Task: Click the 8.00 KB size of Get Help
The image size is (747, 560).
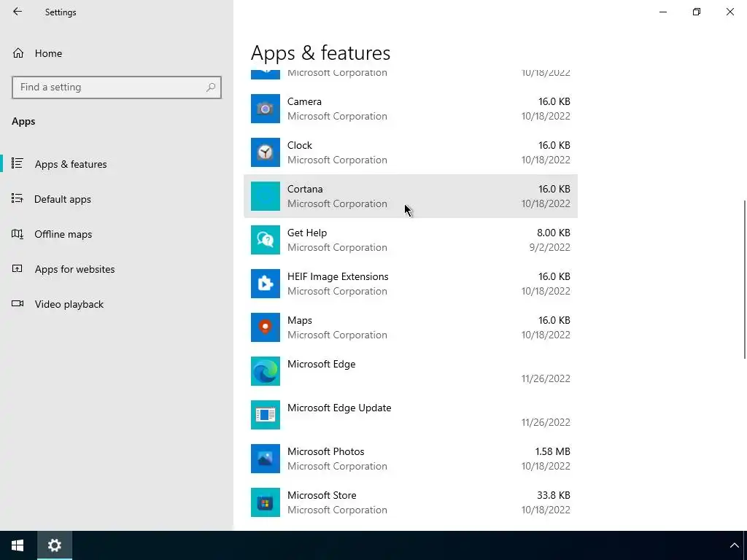Action: 554,233
